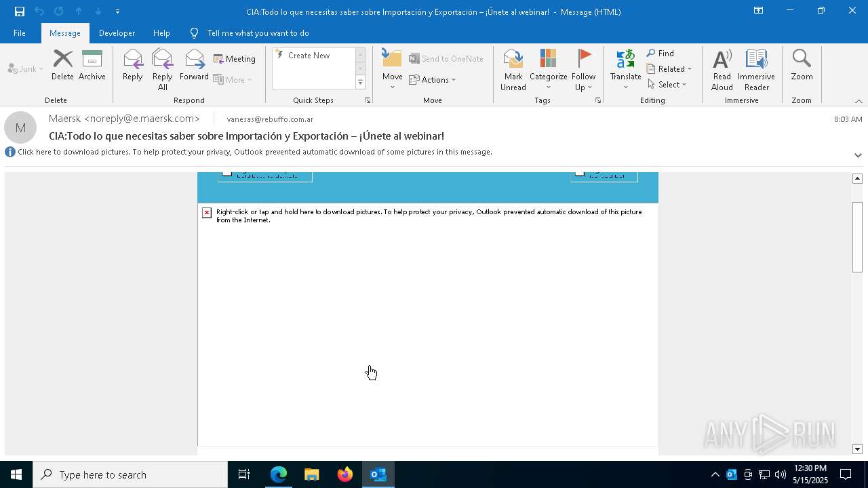Click the volume icon in system tray
Screen dimensions: 868x488
point(780,474)
